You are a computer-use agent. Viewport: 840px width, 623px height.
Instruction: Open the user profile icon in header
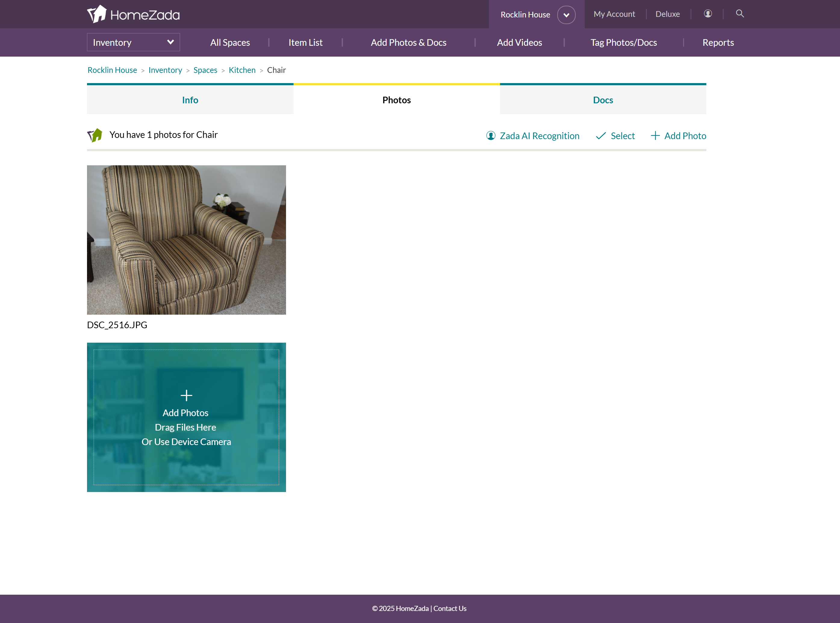[708, 14]
